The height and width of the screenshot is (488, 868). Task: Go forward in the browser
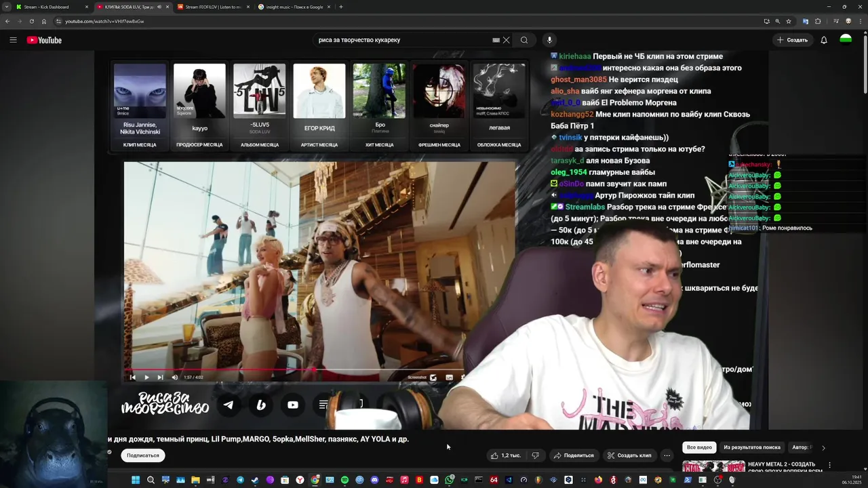(x=20, y=21)
